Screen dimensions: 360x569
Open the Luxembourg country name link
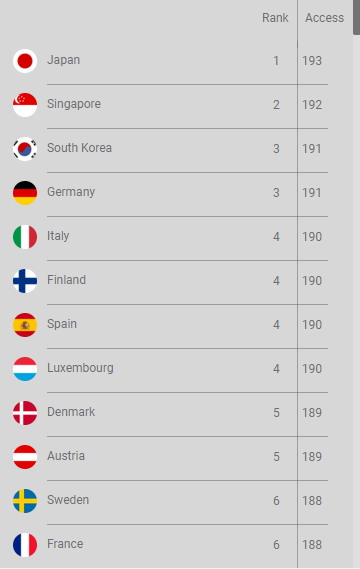[x=80, y=368]
